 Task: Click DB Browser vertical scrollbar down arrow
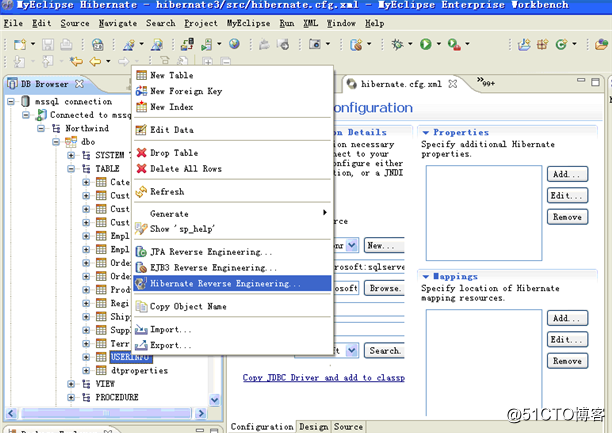coord(214,400)
